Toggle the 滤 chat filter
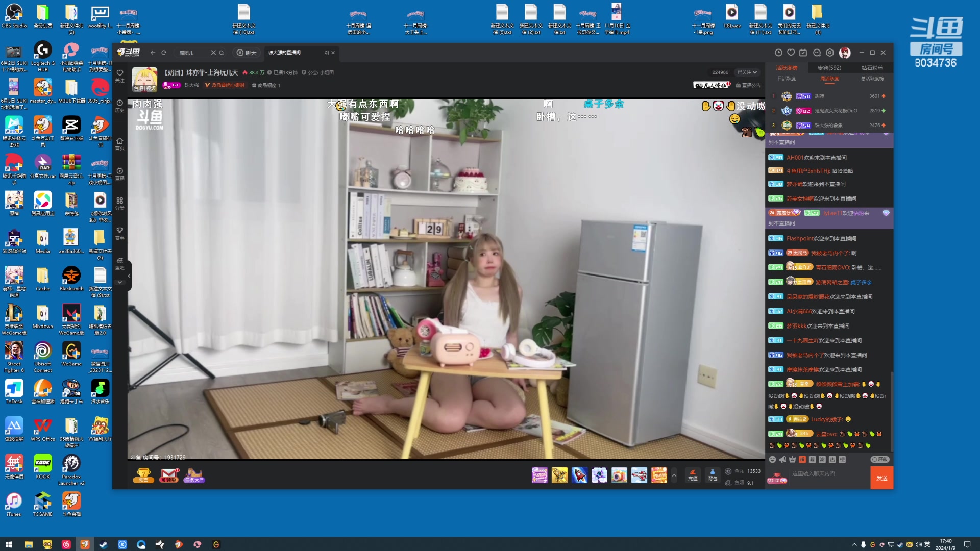The height and width of the screenshot is (551, 980). point(822,460)
